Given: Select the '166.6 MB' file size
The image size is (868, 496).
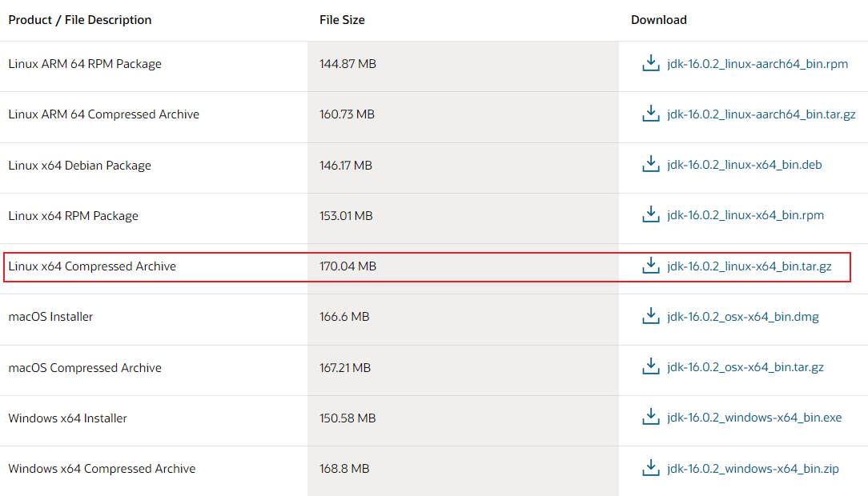Looking at the screenshot, I should tap(344, 317).
